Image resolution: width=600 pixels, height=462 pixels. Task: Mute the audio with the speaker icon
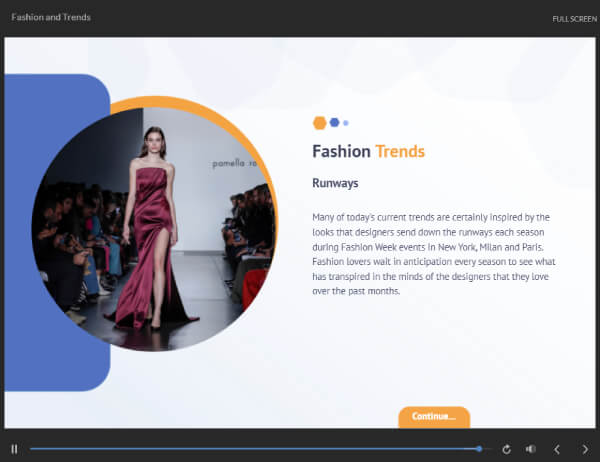[530, 449]
